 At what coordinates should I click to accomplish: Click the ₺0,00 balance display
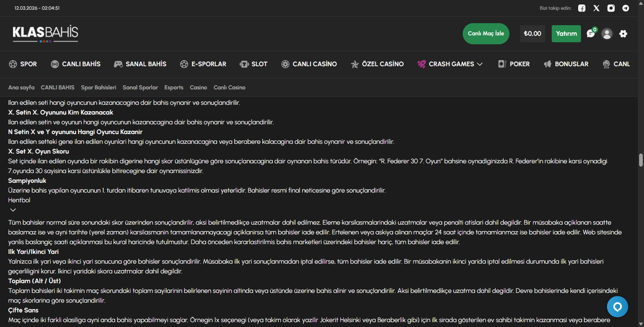[532, 34]
